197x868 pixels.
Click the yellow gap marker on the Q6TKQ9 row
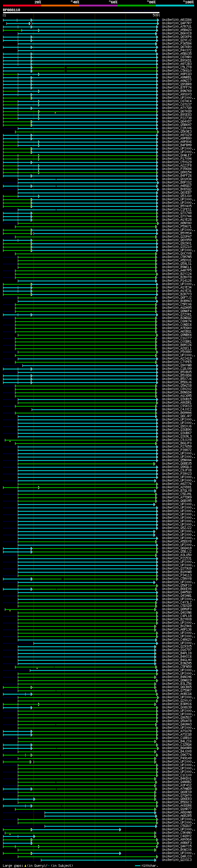tap(55, 113)
